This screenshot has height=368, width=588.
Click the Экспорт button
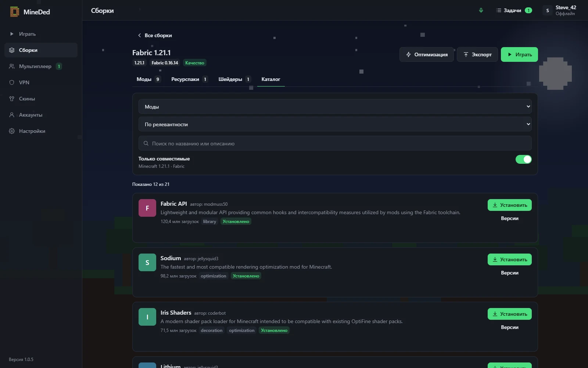(477, 54)
